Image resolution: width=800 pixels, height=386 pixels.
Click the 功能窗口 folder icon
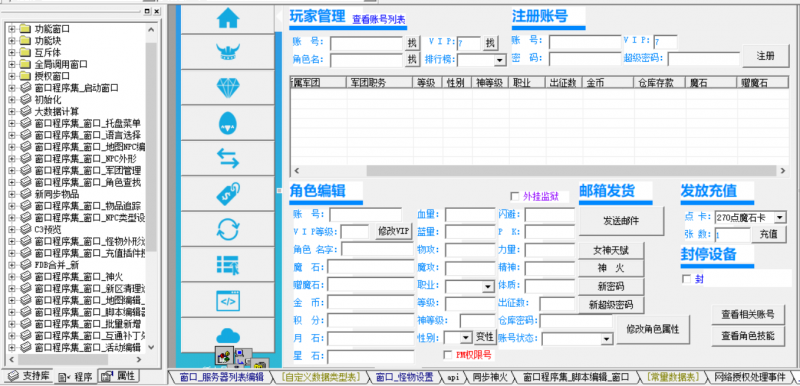pyautogui.click(x=25, y=29)
